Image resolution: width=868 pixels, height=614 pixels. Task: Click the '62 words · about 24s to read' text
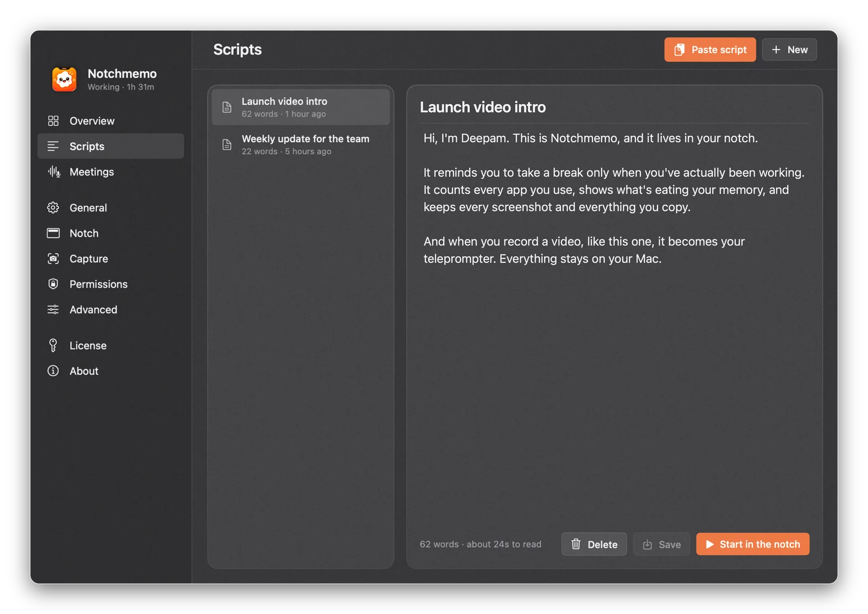pyautogui.click(x=481, y=544)
